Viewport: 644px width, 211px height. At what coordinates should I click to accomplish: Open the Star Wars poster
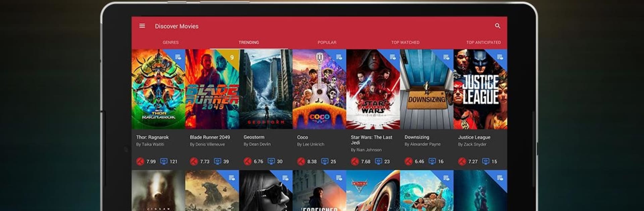(373, 89)
